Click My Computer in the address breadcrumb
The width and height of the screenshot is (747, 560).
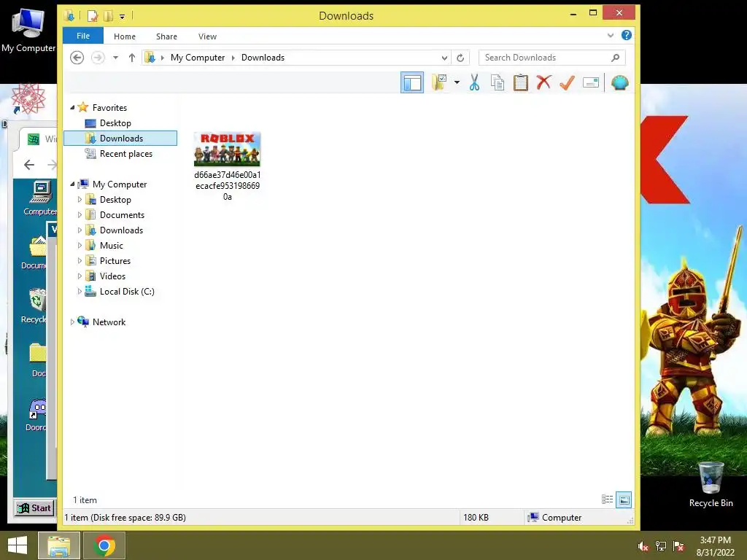[x=198, y=58]
